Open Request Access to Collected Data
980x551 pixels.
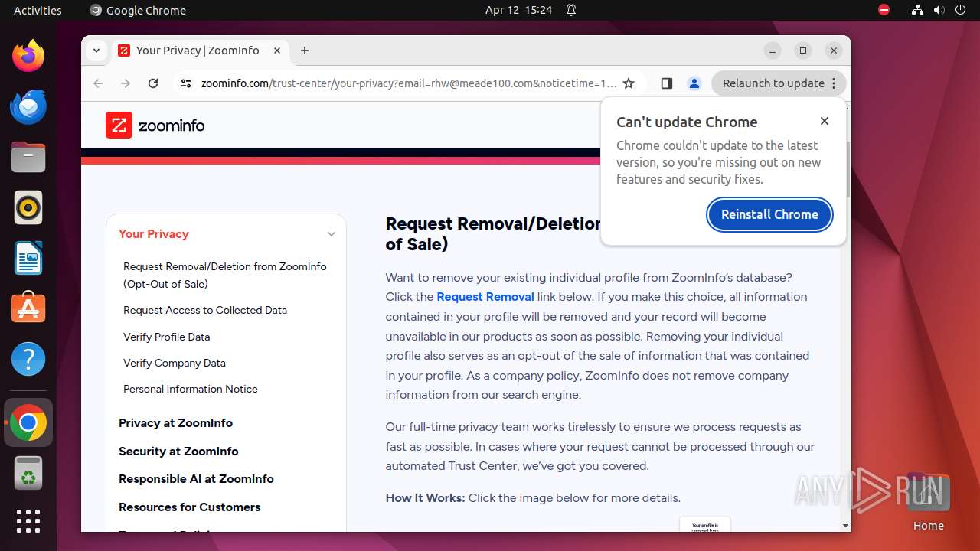pos(205,310)
